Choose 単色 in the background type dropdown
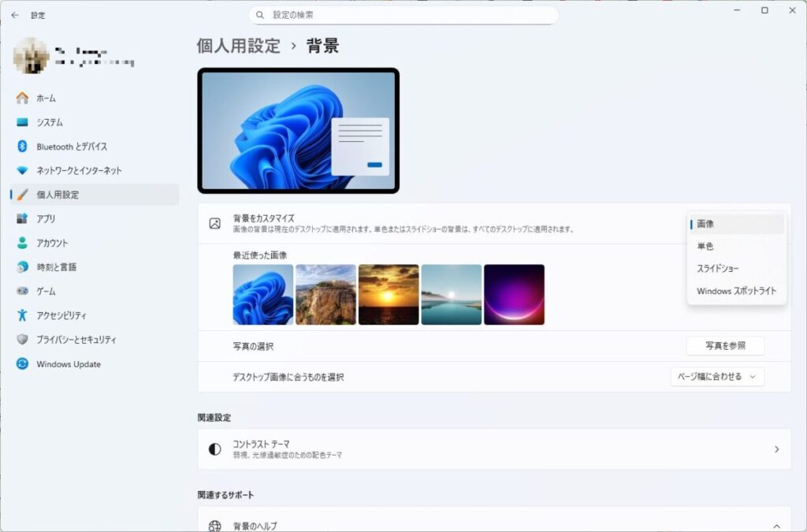Image resolution: width=807 pixels, height=532 pixels. click(737, 246)
